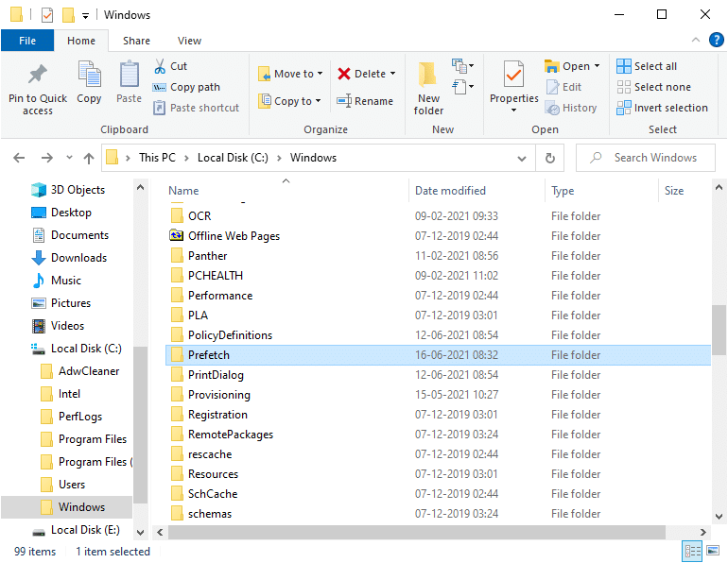Click the Pin to Quick access icon
Screen dimensions: 728x563
[38, 75]
